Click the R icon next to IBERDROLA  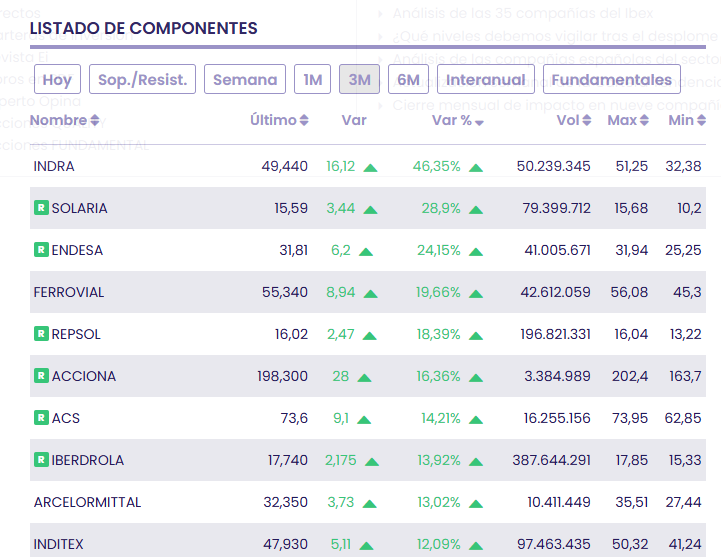tap(41, 460)
